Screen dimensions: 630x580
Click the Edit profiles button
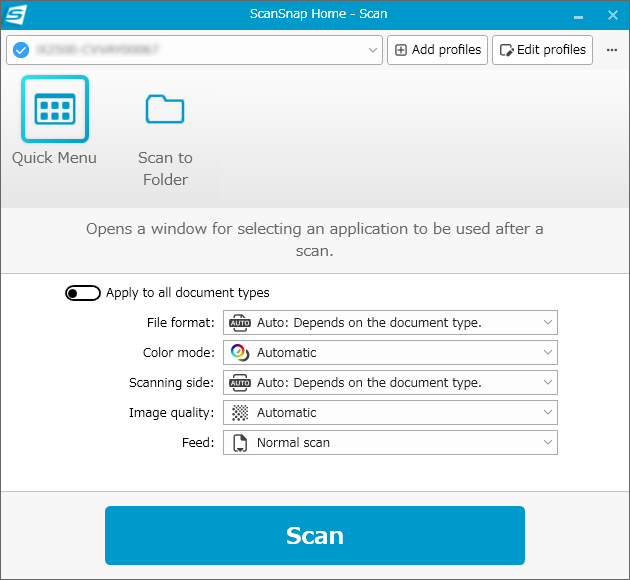click(542, 50)
